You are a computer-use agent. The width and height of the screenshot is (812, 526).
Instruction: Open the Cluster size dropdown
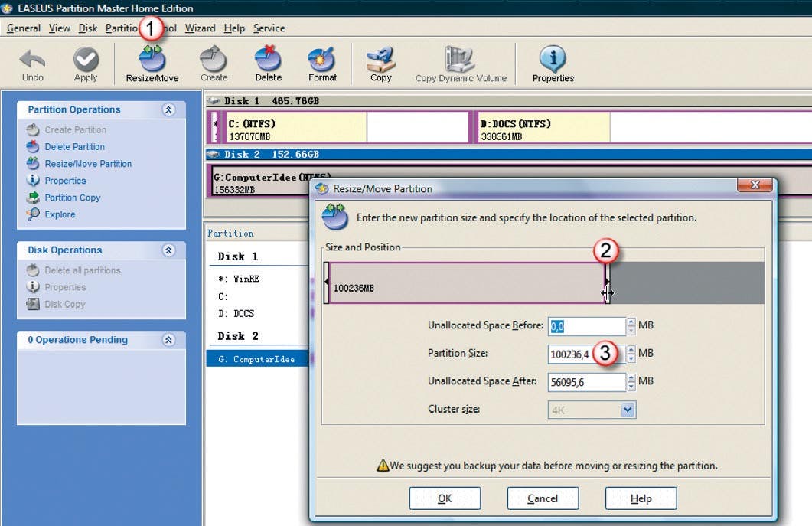coord(628,410)
